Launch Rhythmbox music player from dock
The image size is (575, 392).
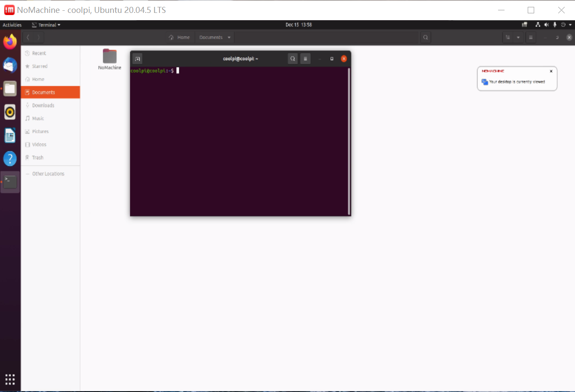10,112
